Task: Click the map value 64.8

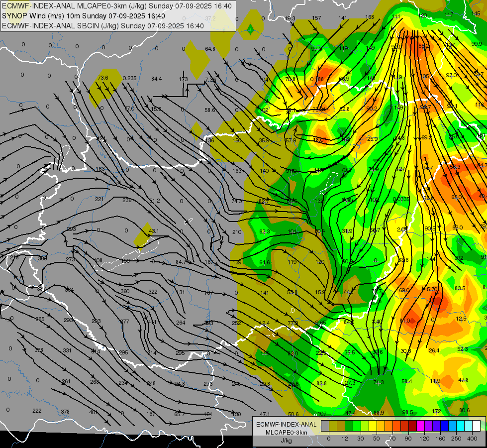Action: tap(210, 49)
